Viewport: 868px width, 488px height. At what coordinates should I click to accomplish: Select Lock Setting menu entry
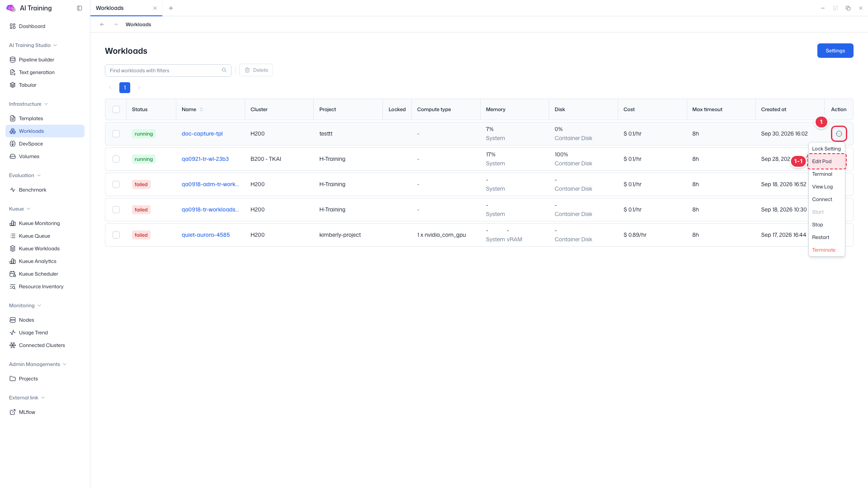[826, 149]
